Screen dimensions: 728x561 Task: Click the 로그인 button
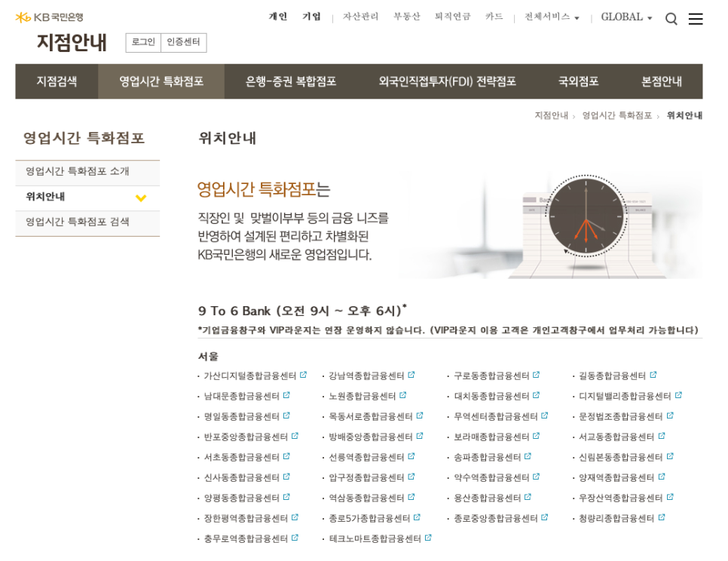[x=143, y=42]
